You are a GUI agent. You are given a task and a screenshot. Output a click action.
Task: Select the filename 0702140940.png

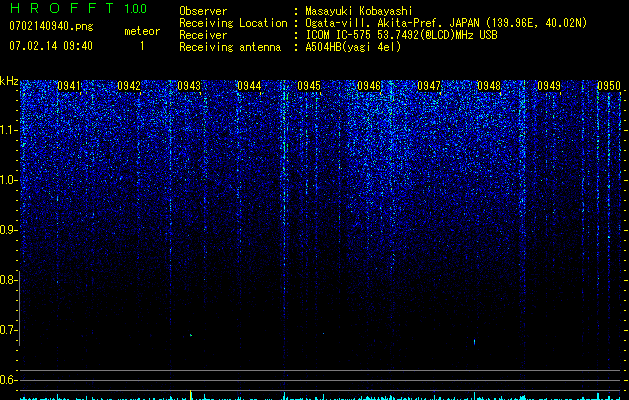point(51,26)
